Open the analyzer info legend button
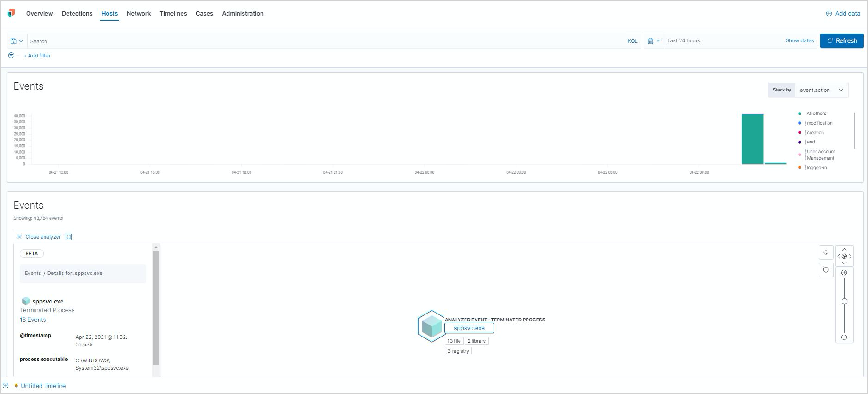This screenshot has height=394, width=868. [x=826, y=252]
